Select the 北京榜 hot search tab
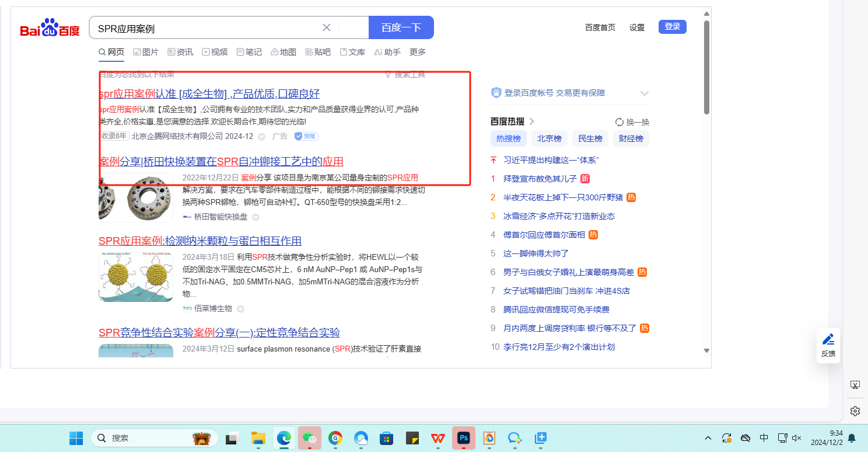Viewport: 868px width, 452px height. coord(549,138)
